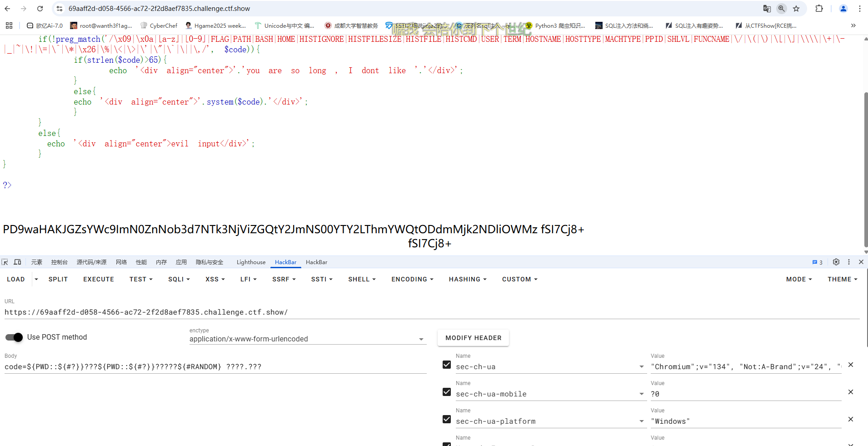This screenshot has width=868, height=446.
Task: Disable the Use POST method switch
Action: coord(14,337)
